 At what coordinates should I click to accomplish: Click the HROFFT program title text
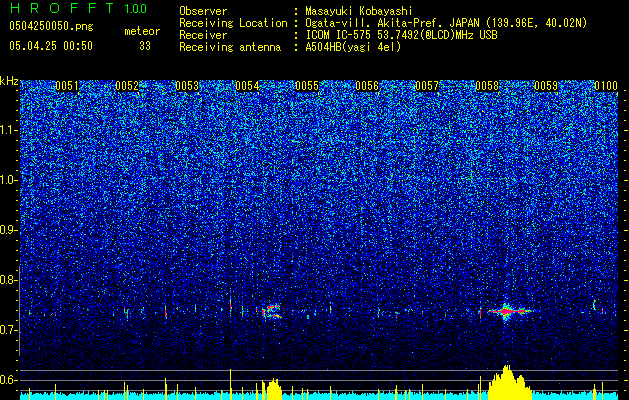[x=62, y=8]
